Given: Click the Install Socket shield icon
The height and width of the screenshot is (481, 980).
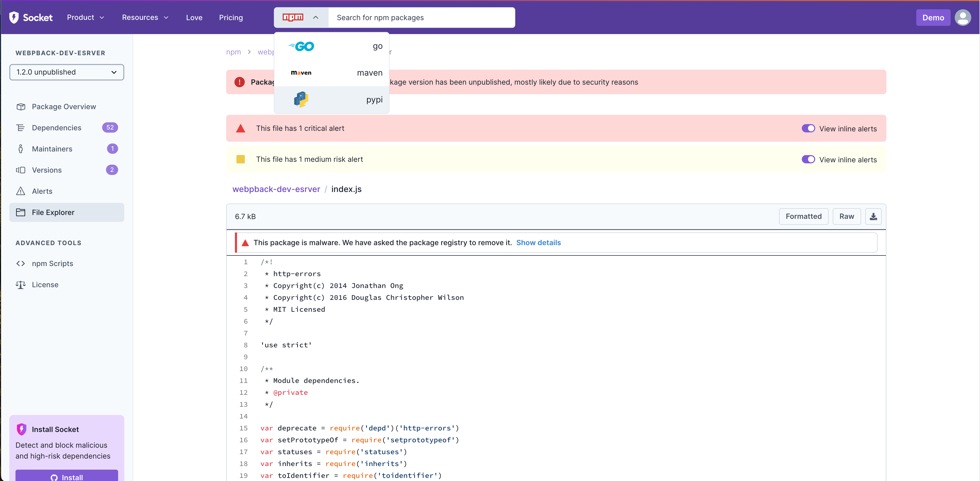Looking at the screenshot, I should 22,429.
